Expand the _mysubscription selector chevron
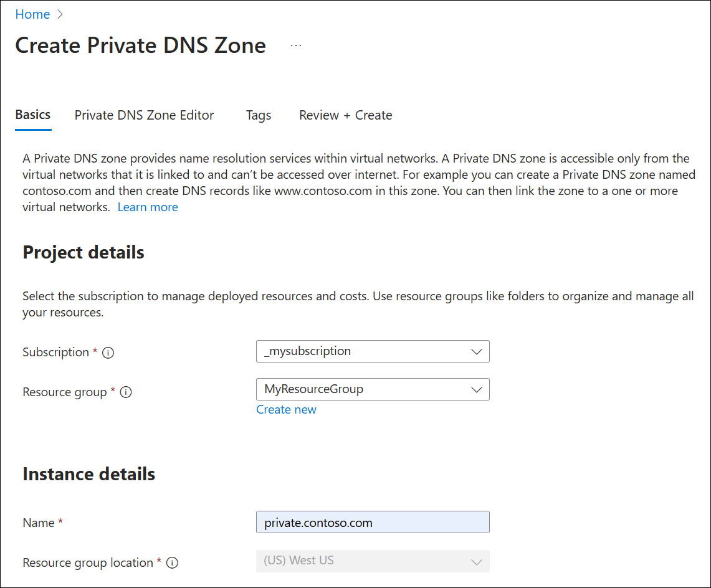This screenshot has height=588, width=711. click(x=477, y=351)
